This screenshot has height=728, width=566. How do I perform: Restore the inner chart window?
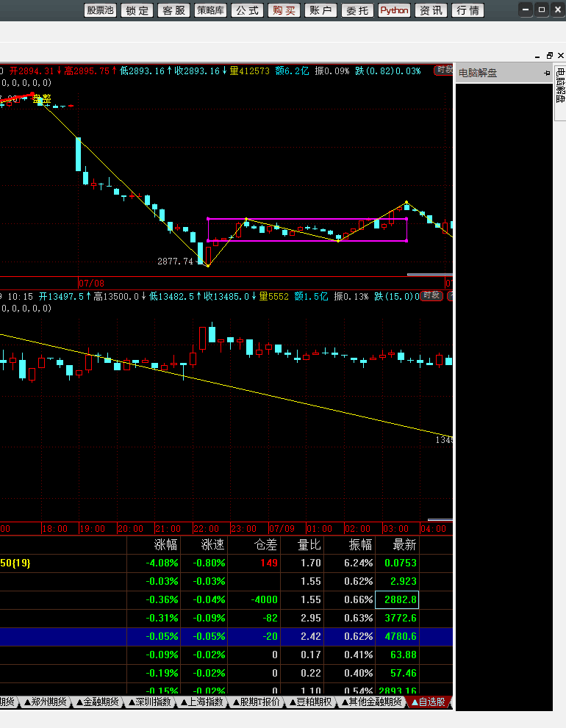click(549, 56)
